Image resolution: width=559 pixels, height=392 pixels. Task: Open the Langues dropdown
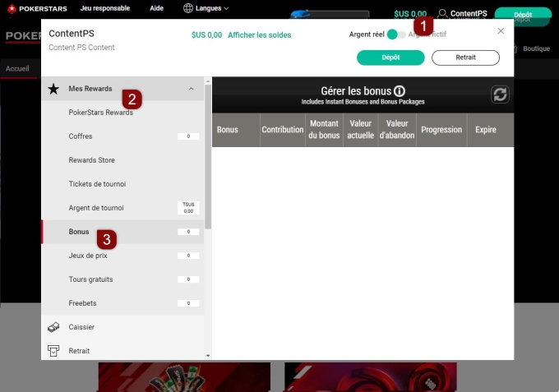pos(206,8)
